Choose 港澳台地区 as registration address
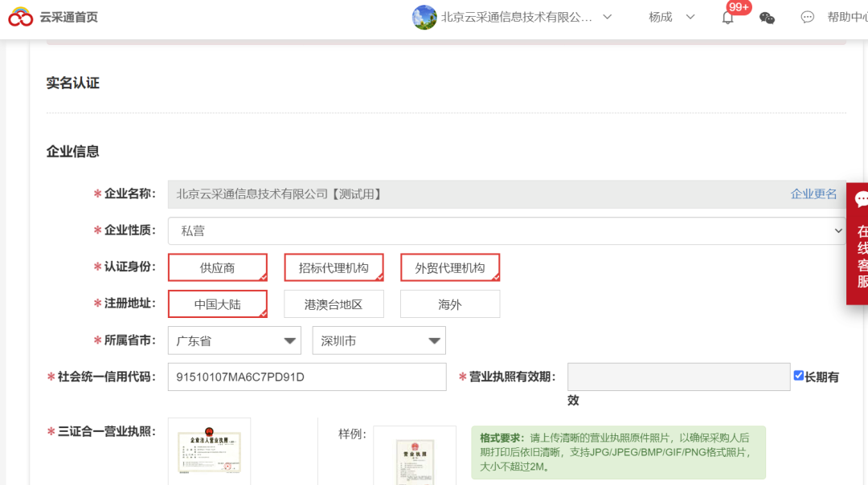Viewport: 868px width, 485px height. (334, 304)
